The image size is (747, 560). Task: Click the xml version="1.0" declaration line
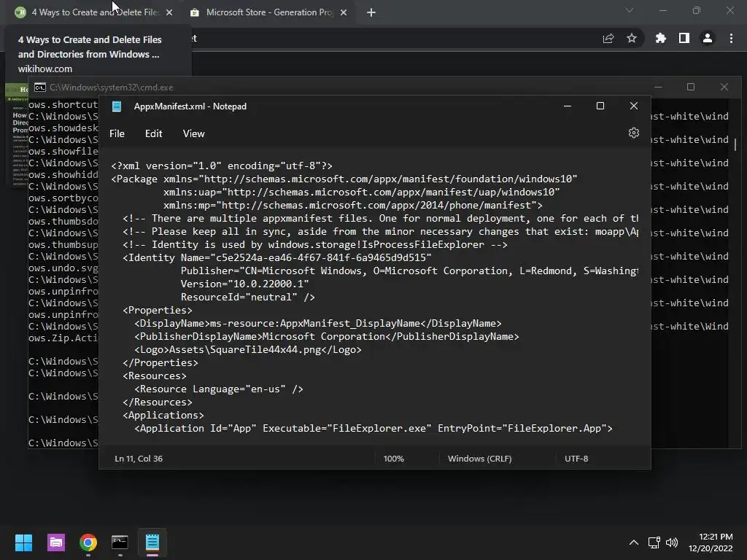coord(222,166)
